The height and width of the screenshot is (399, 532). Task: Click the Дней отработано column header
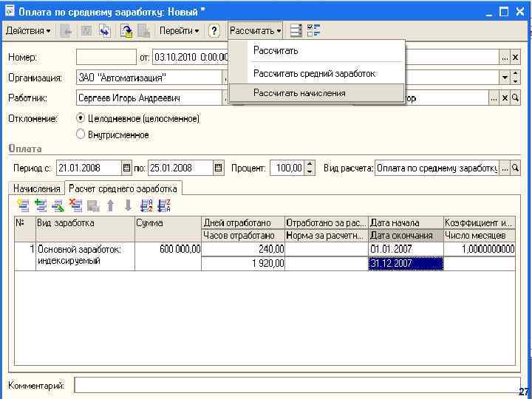coord(243,223)
